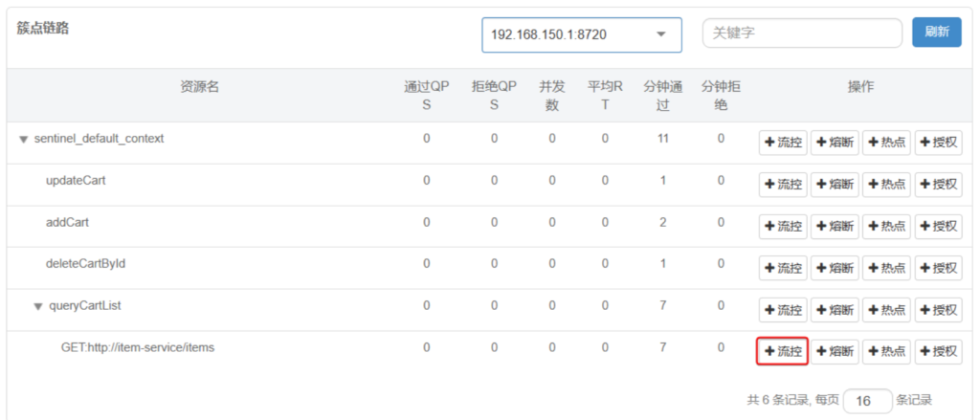Collapse the sentinel_default_context tree node
This screenshot has width=980, height=420.
(x=24, y=140)
